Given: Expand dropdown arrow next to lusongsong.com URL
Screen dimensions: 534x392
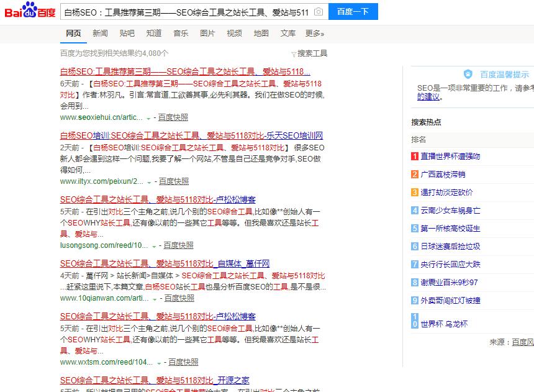Looking at the screenshot, I should (154, 247).
